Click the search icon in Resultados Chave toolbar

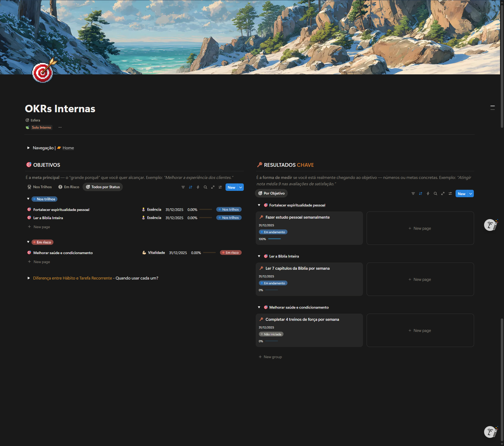pos(435,194)
